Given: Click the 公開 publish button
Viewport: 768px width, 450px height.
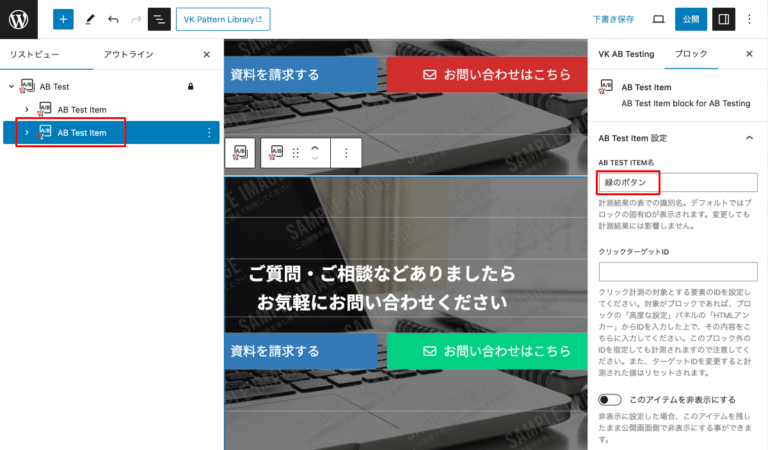Looking at the screenshot, I should (x=691, y=19).
